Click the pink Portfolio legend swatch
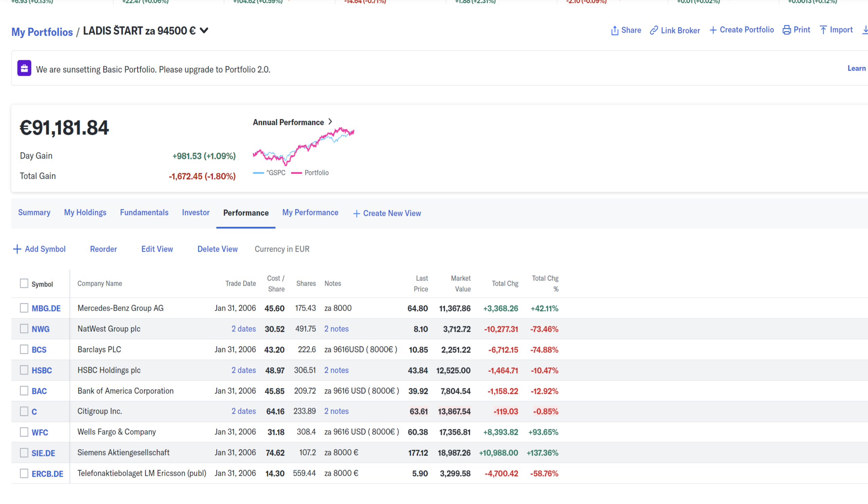 pos(296,173)
